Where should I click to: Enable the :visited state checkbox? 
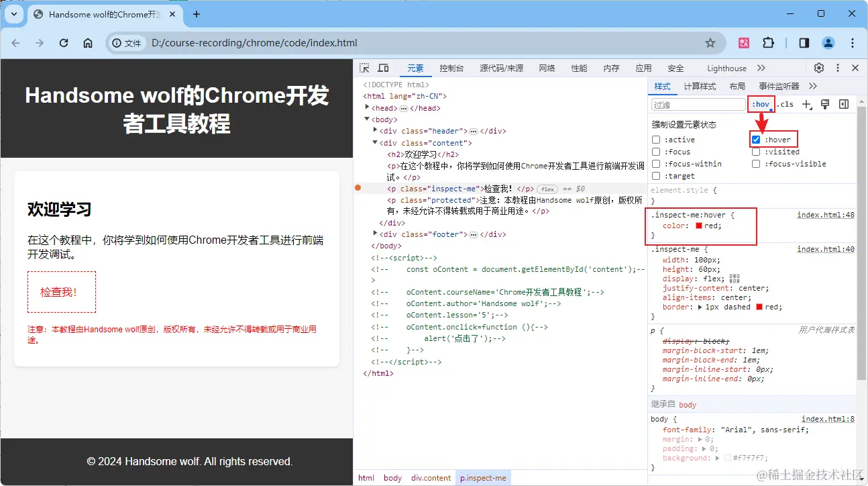tap(756, 152)
